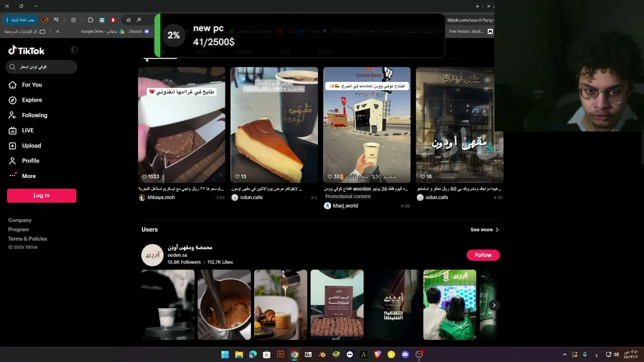Click the microphone tray icon
Image resolution: width=644 pixels, height=362 pixels.
point(585,354)
